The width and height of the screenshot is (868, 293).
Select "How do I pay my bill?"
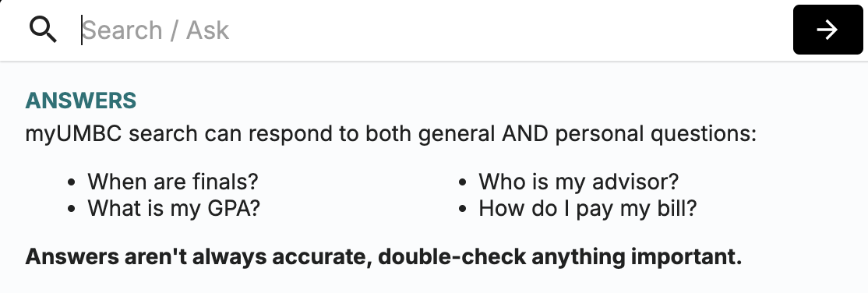tap(587, 208)
